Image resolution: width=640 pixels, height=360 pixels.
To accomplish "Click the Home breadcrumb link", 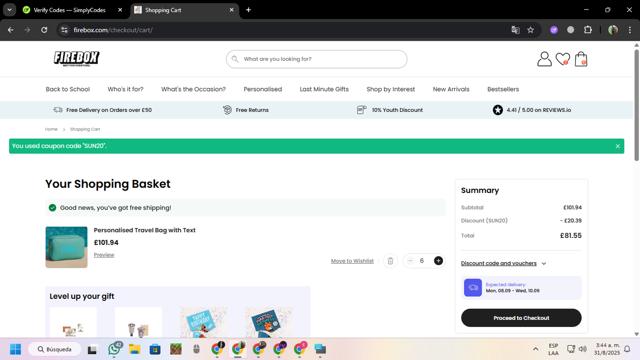I will [51, 129].
